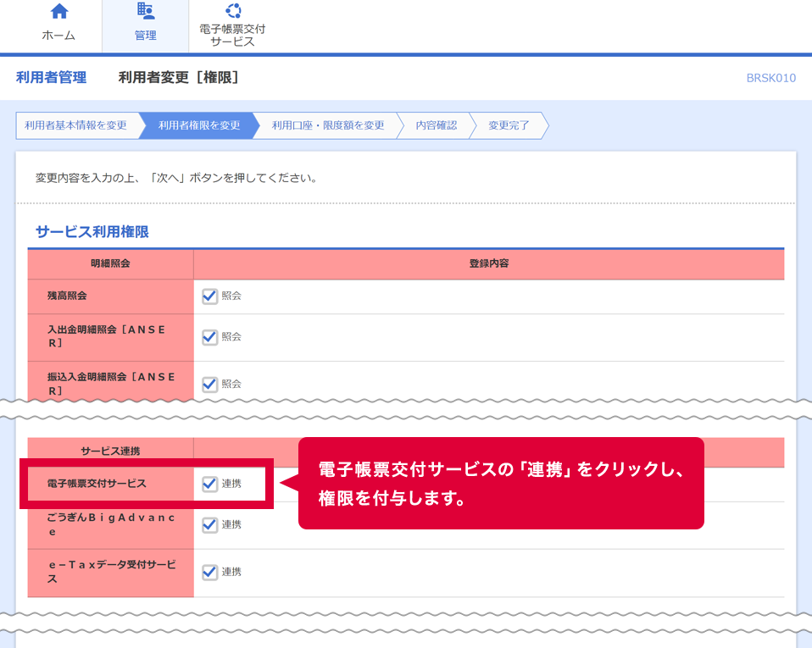Click the e-Taxデータ受付サービス row label
The image size is (812, 648).
[x=112, y=572]
